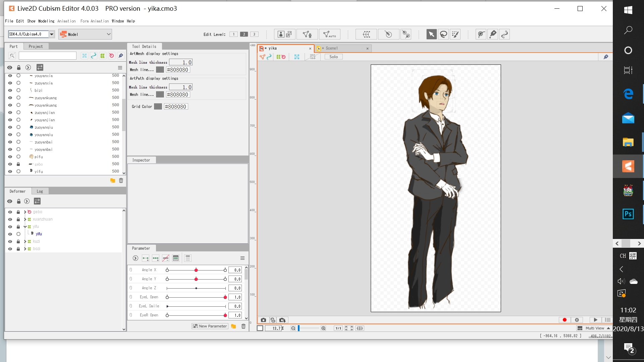Hide the pifu part layer
The height and width of the screenshot is (362, 644).
pos(10,157)
